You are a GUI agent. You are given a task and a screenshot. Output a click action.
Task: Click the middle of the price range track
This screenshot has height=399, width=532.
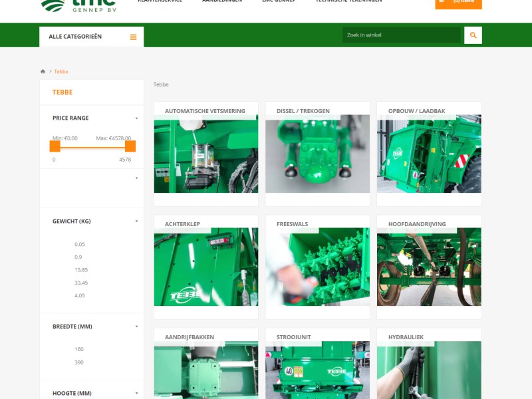pyautogui.click(x=92, y=148)
